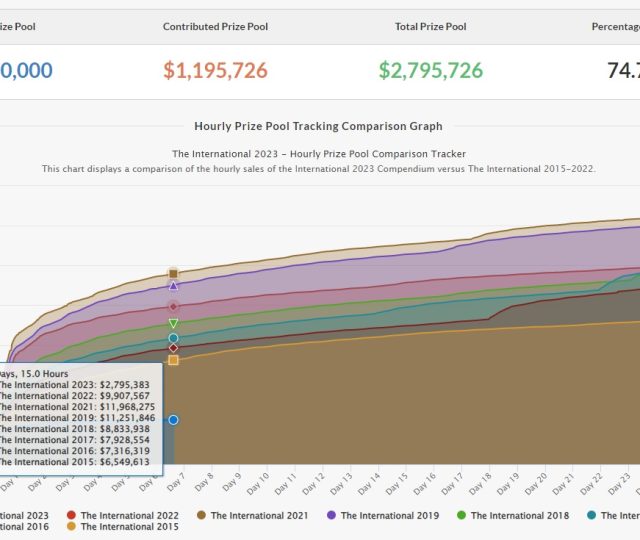Viewport: 640px width, 540px height.
Task: Click the Total Prize Pool value $2,795,726
Action: (x=431, y=70)
